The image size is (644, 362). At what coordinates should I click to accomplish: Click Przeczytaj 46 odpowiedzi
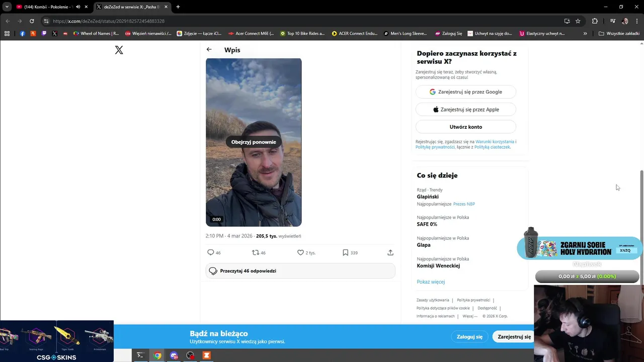[x=300, y=271]
